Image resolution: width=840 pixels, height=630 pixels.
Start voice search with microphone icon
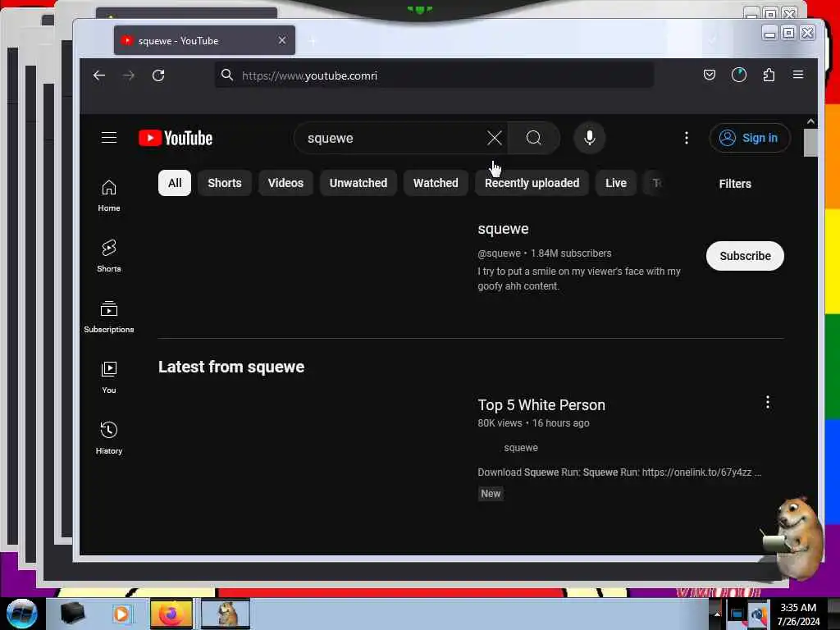coord(589,138)
